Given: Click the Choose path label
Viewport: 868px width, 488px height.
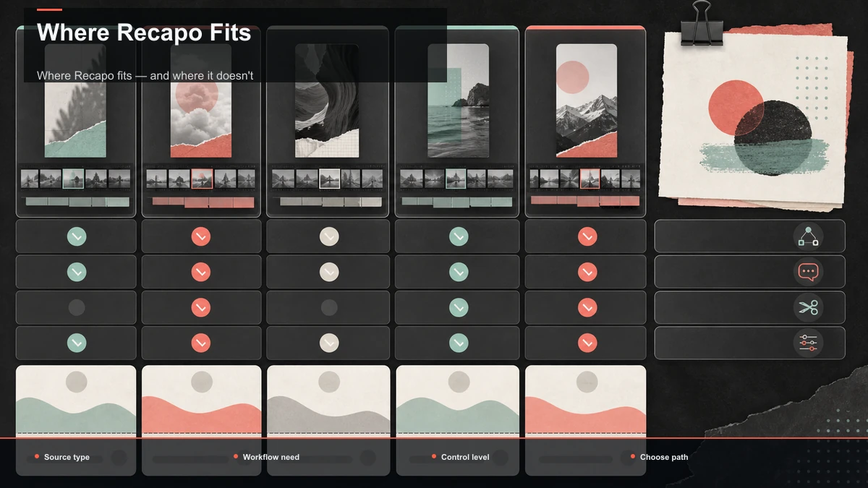Looking at the screenshot, I should pos(664,457).
